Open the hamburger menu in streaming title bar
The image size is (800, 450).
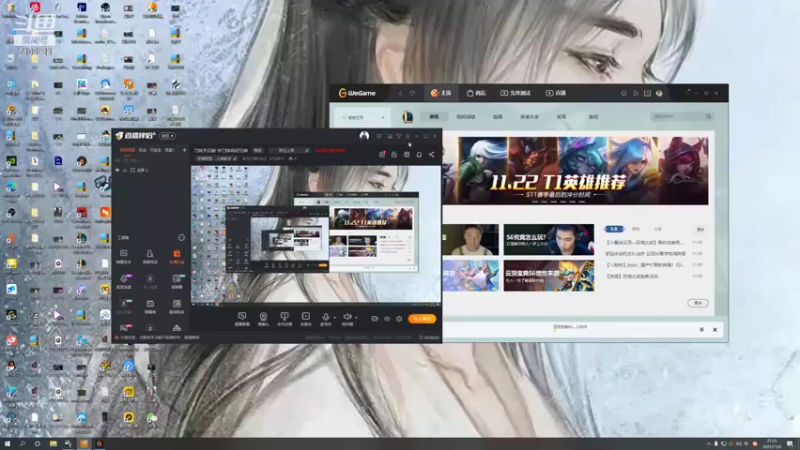pyautogui.click(x=408, y=136)
